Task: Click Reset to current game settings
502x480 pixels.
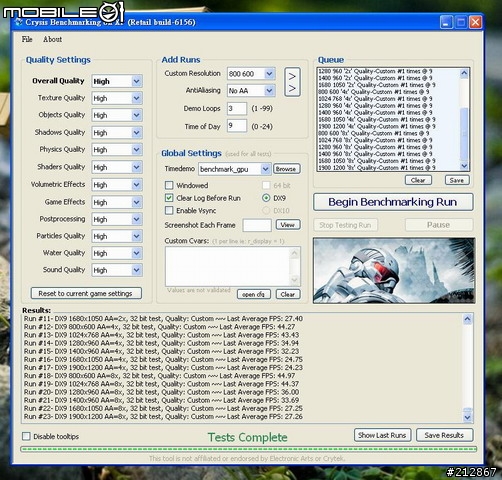Action: coord(86,294)
